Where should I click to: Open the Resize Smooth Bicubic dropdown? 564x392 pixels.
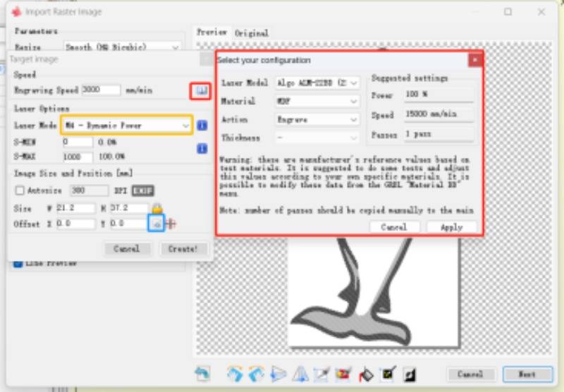coord(122,47)
